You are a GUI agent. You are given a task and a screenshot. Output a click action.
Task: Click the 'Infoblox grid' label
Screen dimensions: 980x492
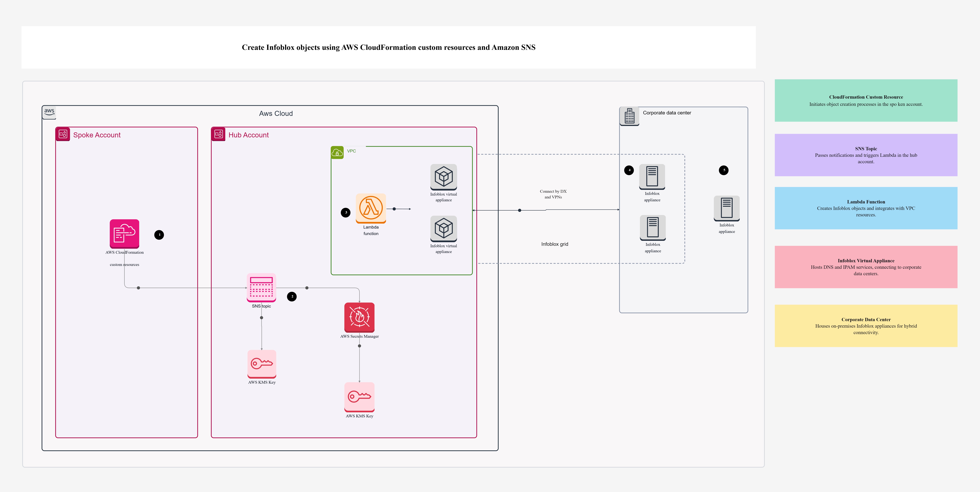click(555, 244)
